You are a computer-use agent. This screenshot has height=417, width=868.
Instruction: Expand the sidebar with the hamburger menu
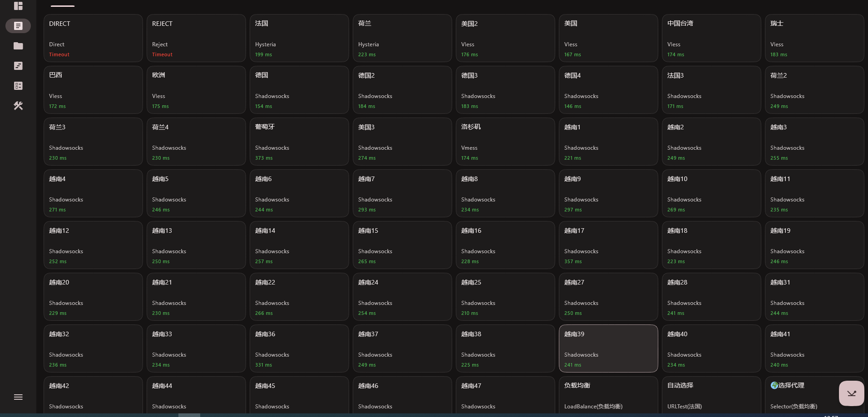coord(18,397)
